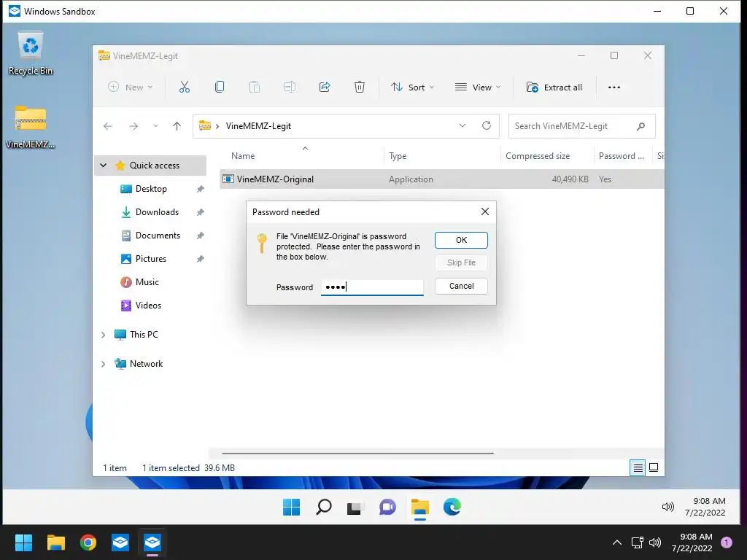
Task: Click OK in Password needed dialog
Action: tap(461, 240)
